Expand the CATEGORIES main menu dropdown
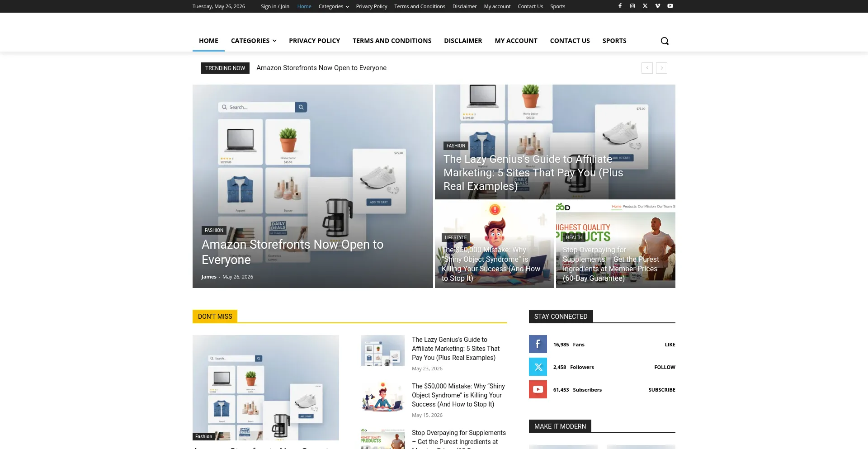The image size is (868, 449). tap(254, 41)
